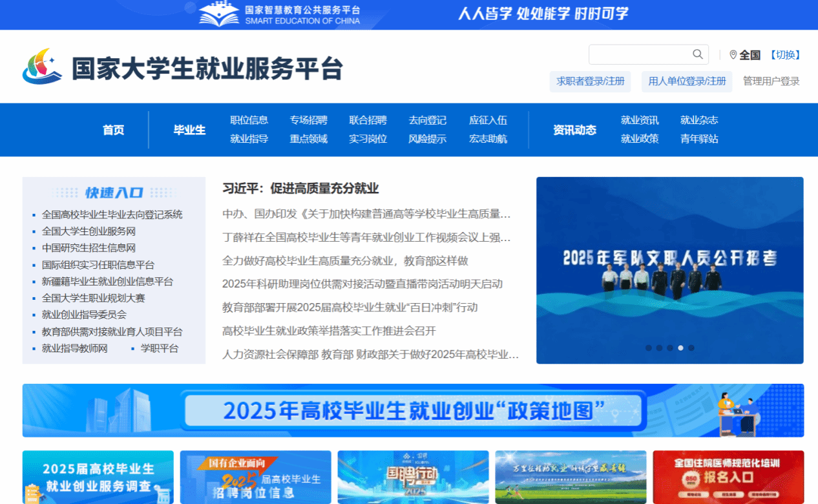Select 就业政策 menu item
Image resolution: width=818 pixels, height=504 pixels.
[x=640, y=139]
